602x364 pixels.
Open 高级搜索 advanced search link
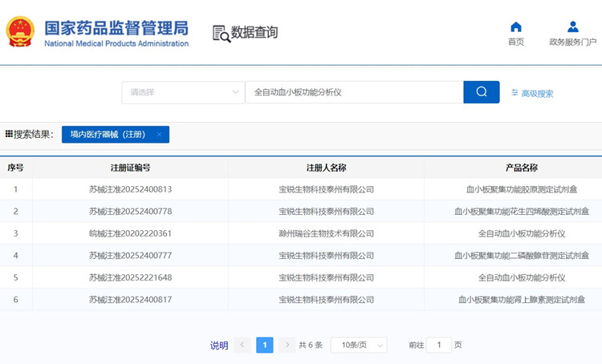(x=537, y=94)
